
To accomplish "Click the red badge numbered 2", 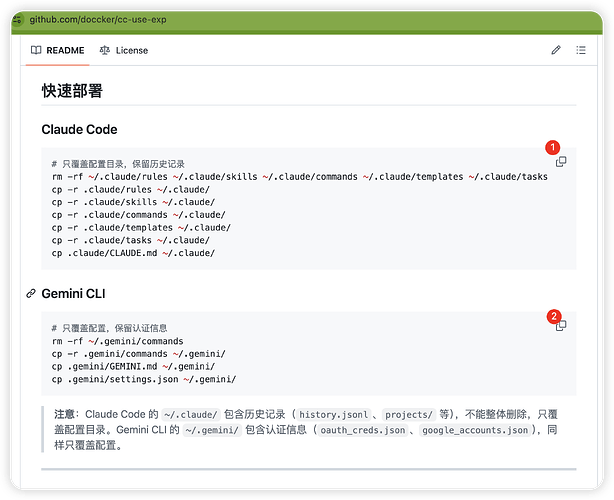I will (x=553, y=316).
